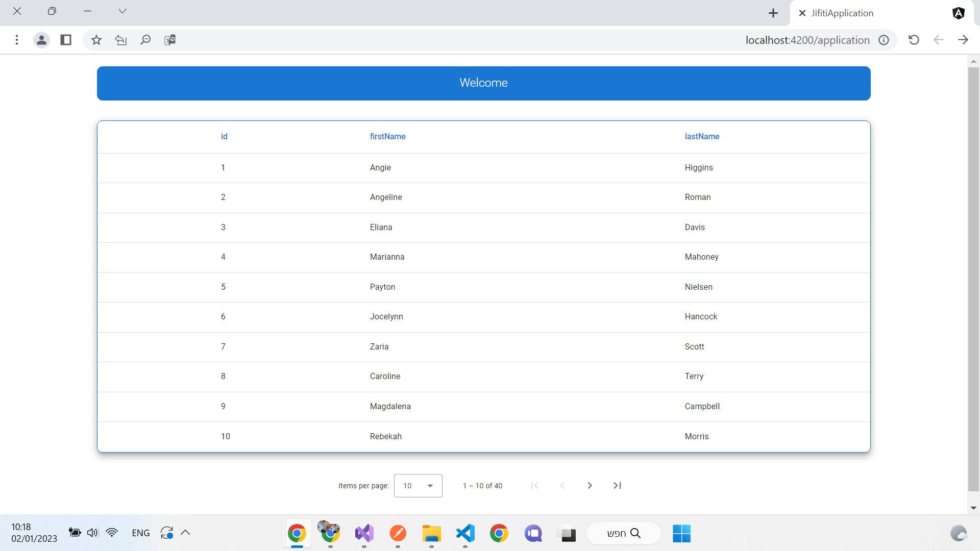Open the browser kebab menu

coord(17,40)
